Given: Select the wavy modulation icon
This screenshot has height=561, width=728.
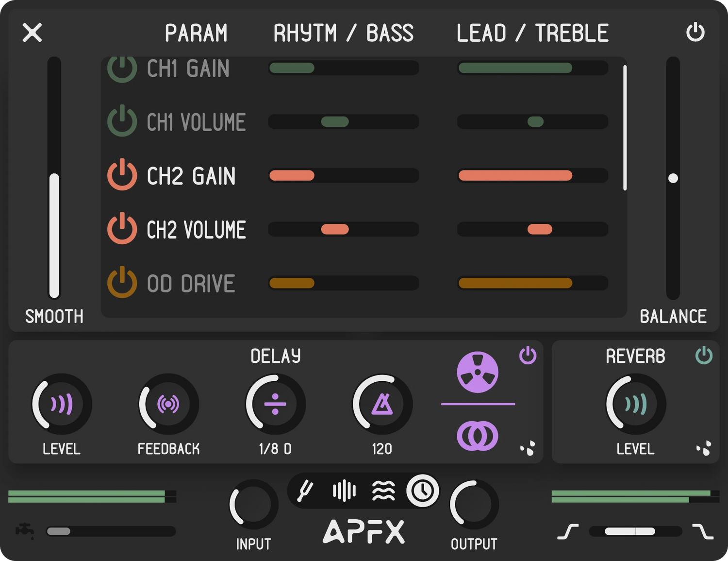Looking at the screenshot, I should pos(383,491).
